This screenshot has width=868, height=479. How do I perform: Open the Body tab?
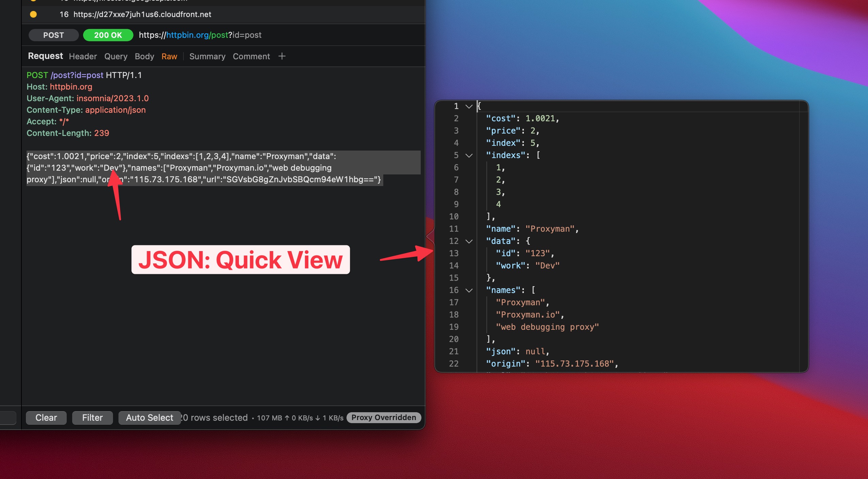click(x=144, y=56)
